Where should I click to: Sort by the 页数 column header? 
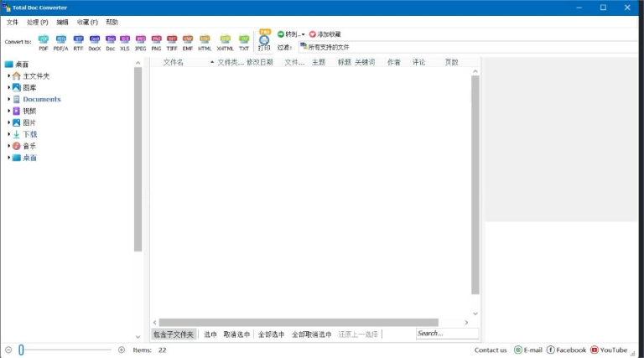pos(451,62)
